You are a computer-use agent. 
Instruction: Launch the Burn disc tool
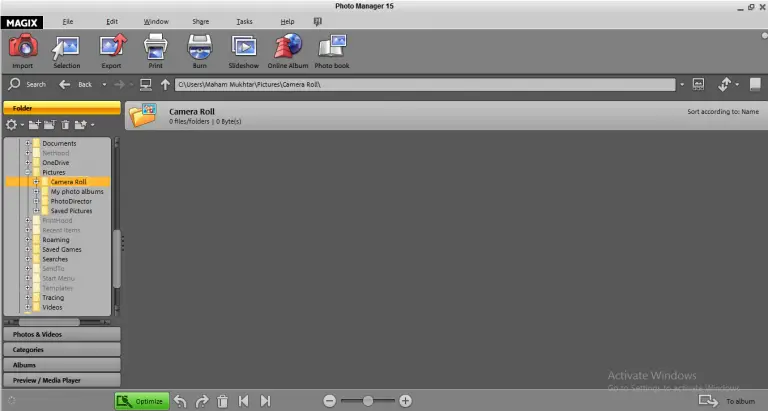(x=200, y=51)
